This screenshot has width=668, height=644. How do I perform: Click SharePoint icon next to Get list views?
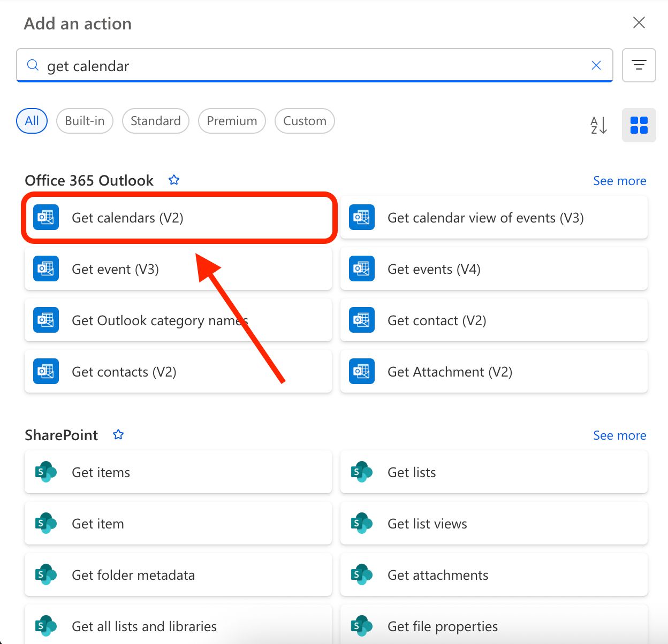[x=362, y=524]
